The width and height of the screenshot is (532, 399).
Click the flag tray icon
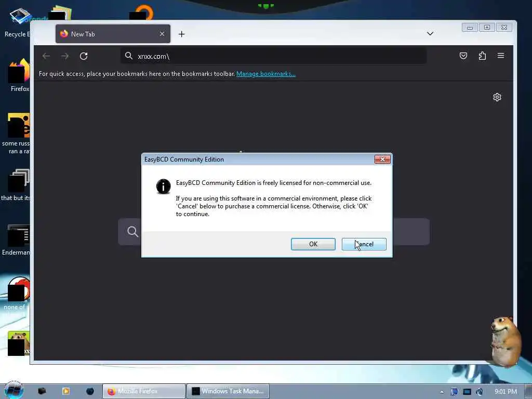[454, 392]
